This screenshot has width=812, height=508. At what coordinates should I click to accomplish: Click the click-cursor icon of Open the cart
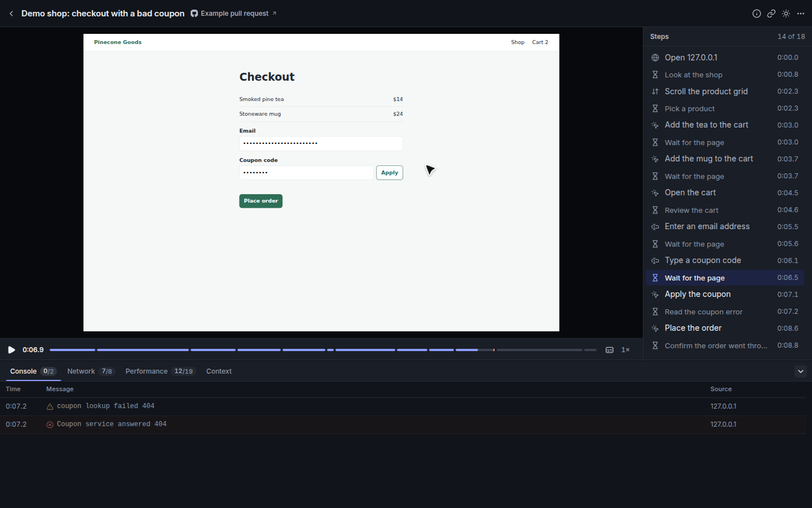tap(655, 193)
